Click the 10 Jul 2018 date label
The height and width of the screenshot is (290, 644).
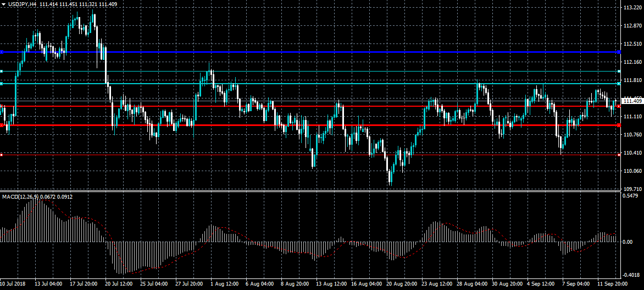13,284
